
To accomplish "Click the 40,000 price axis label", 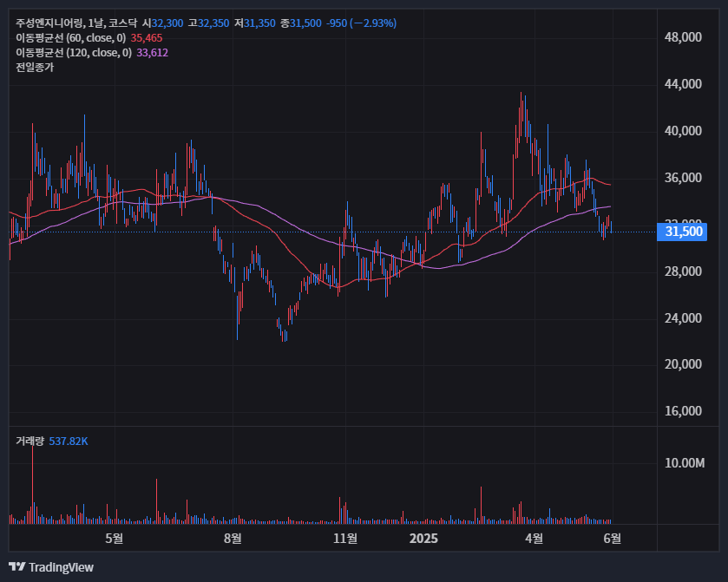I will click(683, 131).
